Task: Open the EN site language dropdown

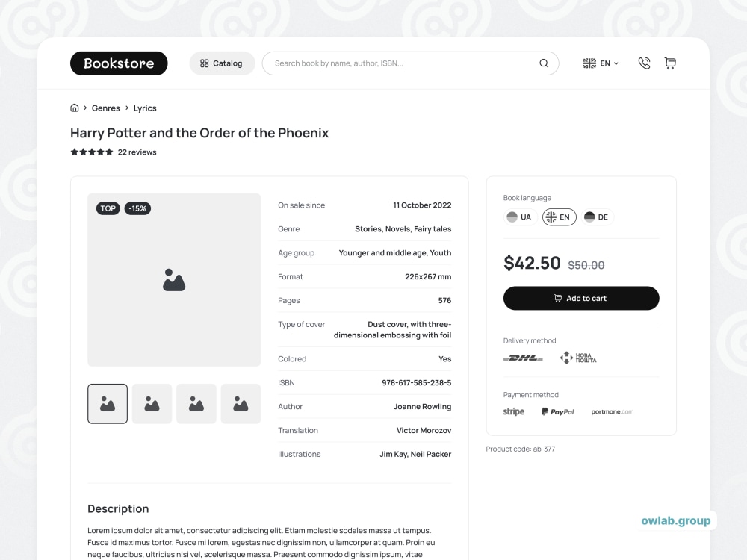Action: (601, 63)
